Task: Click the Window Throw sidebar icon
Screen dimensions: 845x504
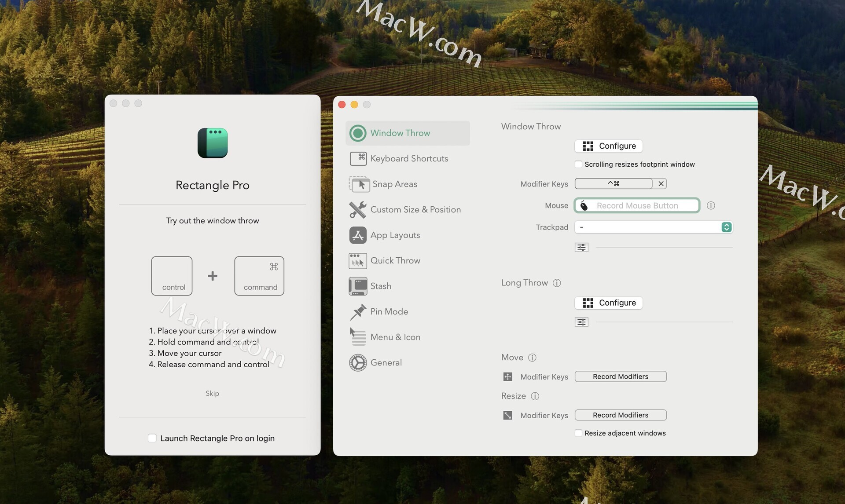Action: [358, 133]
